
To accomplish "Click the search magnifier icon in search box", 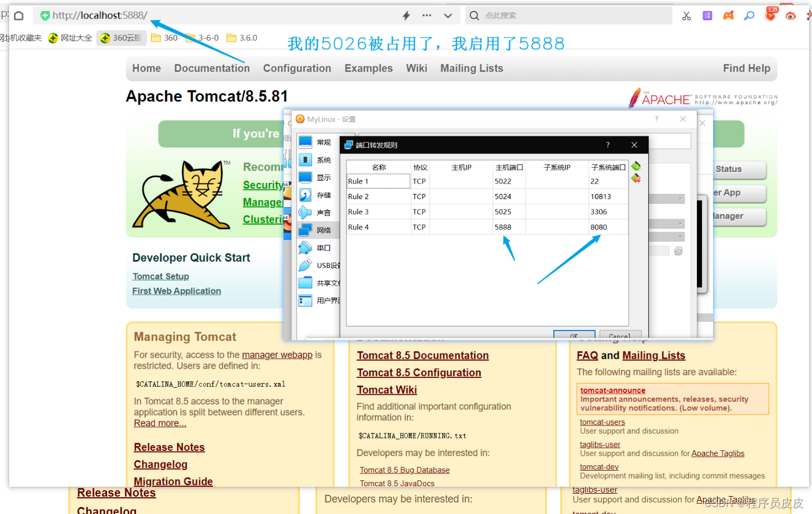I will [475, 16].
